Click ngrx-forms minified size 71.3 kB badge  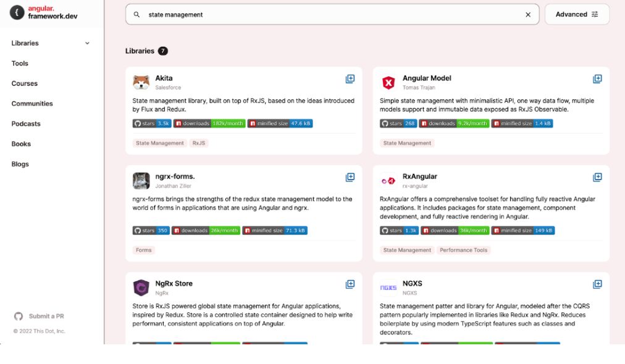(x=275, y=231)
